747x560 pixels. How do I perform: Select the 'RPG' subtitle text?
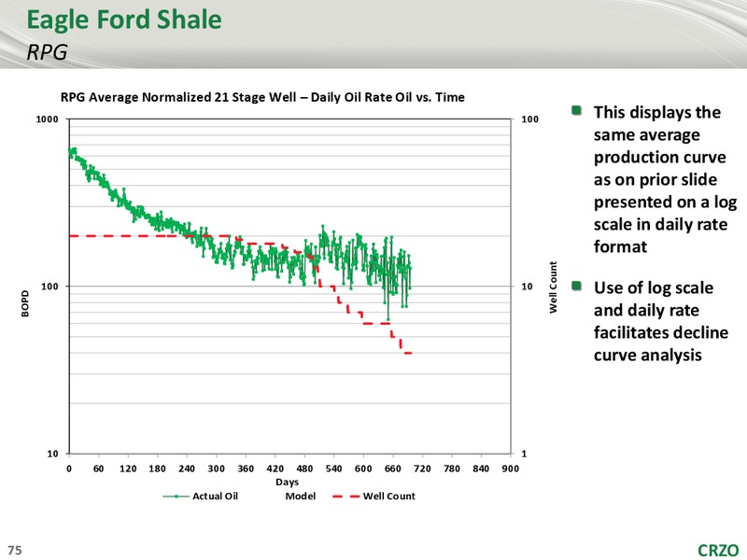48,52
